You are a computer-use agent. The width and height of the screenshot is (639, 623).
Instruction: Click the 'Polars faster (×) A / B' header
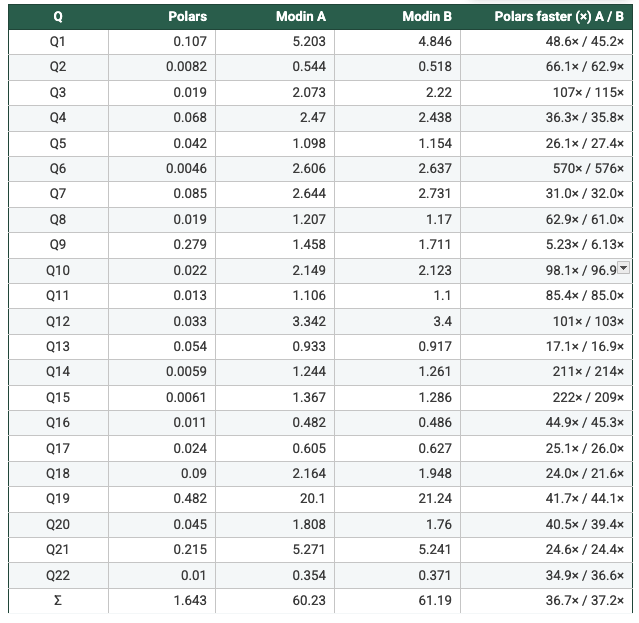[559, 17]
